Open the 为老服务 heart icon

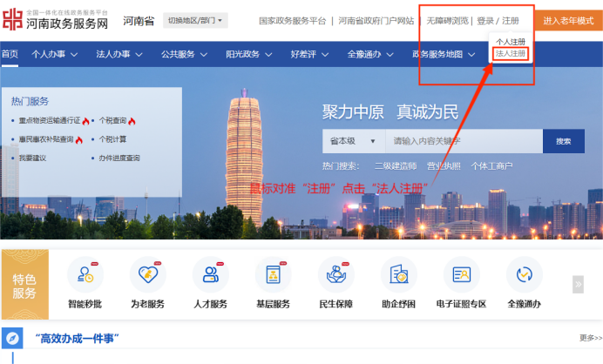coord(147,275)
